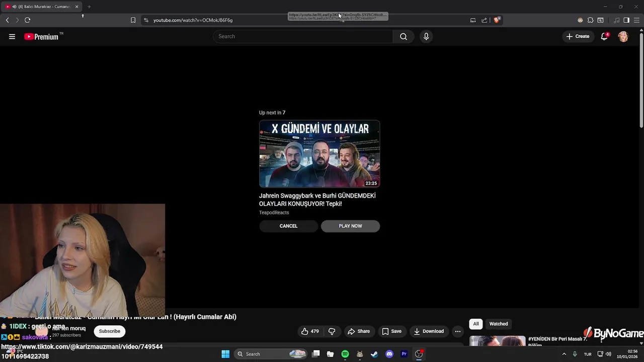Image resolution: width=644 pixels, height=362 pixels.
Task: Click the Create button
Action: tap(578, 36)
